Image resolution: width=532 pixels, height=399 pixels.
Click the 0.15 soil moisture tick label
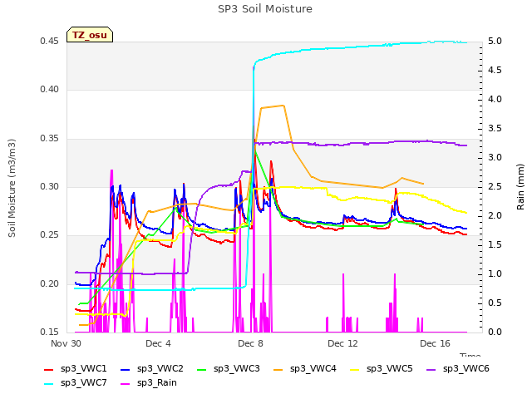50,332
